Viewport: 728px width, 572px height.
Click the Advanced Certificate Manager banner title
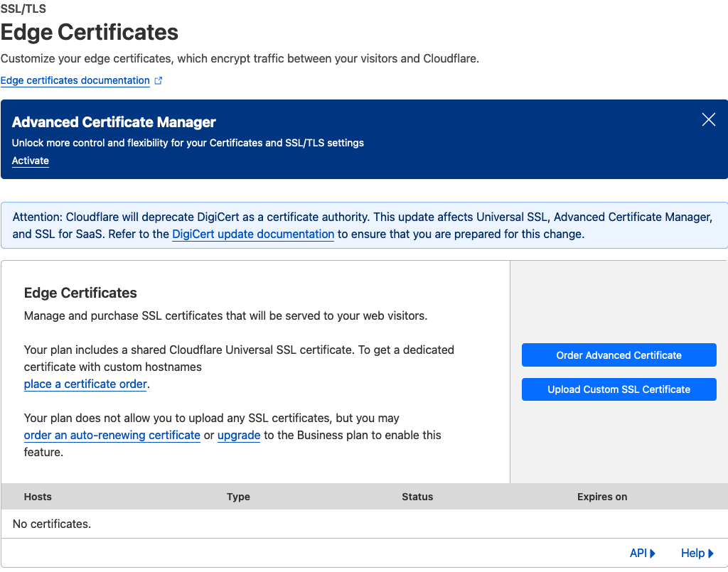pyautogui.click(x=114, y=122)
